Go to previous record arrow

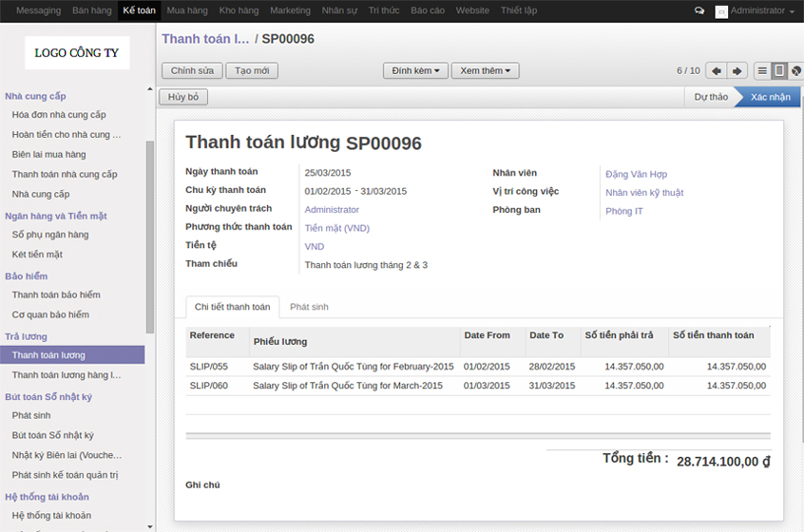click(x=717, y=71)
